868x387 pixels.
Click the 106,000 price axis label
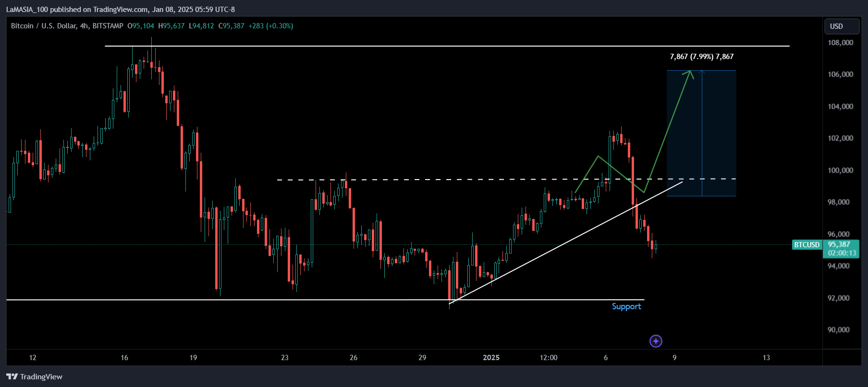pyautogui.click(x=840, y=74)
